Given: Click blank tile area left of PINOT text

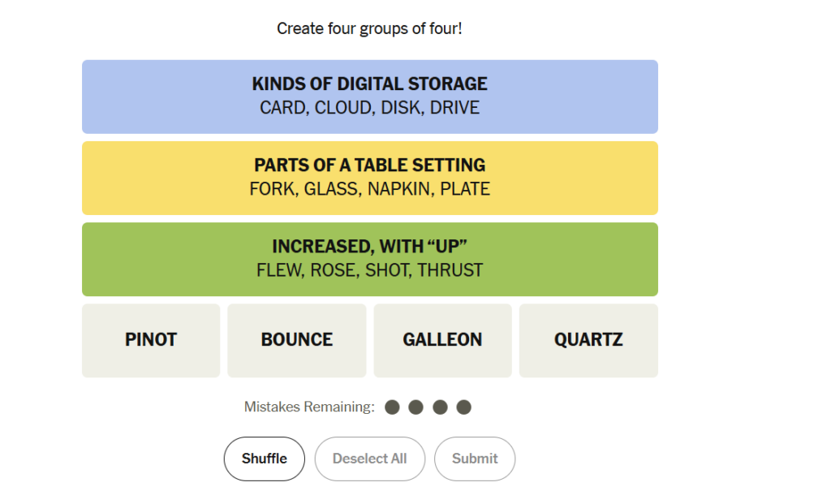Looking at the screenshot, I should [103, 340].
